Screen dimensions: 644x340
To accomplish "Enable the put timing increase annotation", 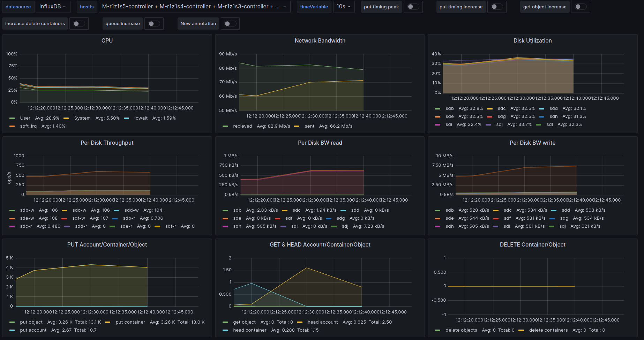I will pyautogui.click(x=497, y=7).
